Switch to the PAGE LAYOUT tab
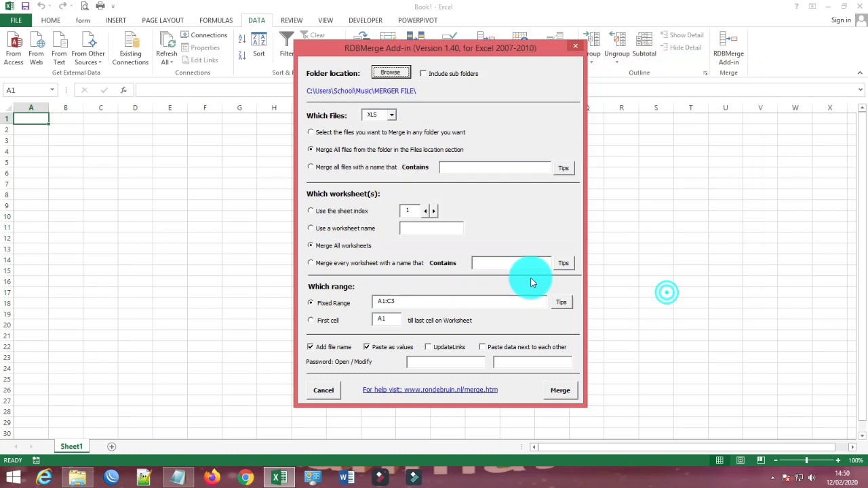 (x=163, y=20)
